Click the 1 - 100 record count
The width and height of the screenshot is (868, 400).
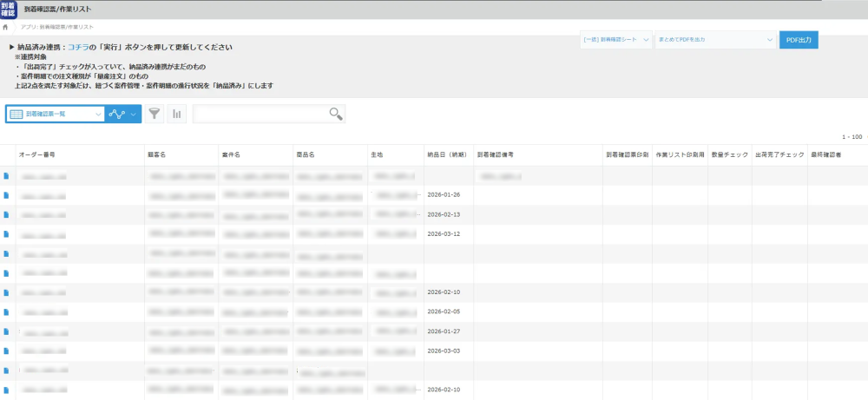852,136
